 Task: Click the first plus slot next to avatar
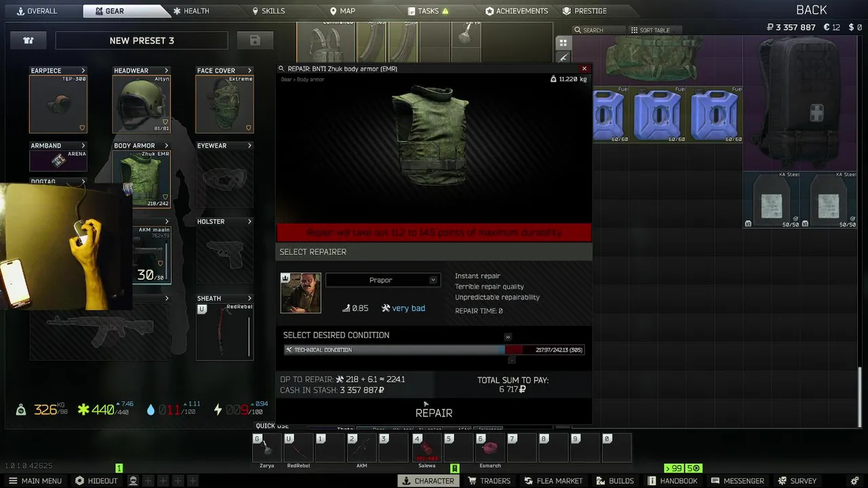pyautogui.click(x=149, y=481)
